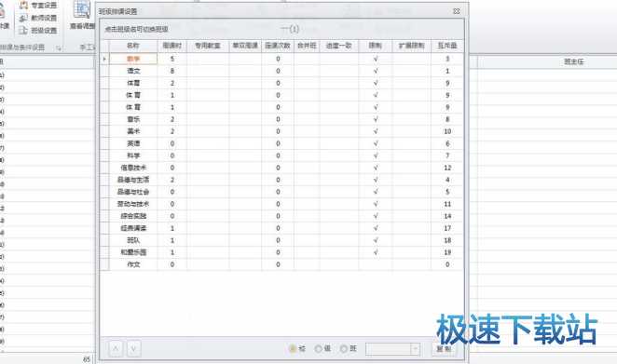The width and height of the screenshot is (617, 364).
Task: Click the 连课次数 column header
Action: tap(278, 46)
